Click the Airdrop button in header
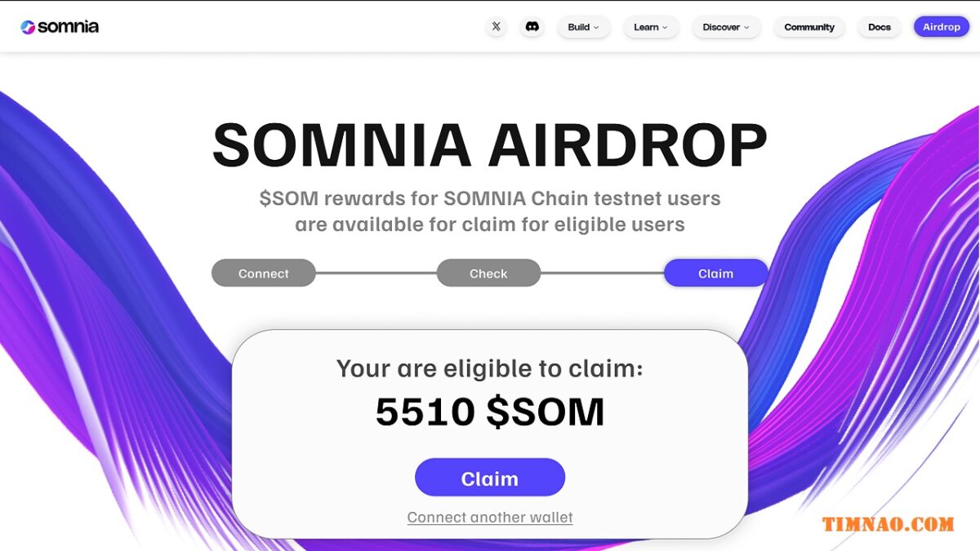This screenshot has width=980, height=551. pos(942,27)
